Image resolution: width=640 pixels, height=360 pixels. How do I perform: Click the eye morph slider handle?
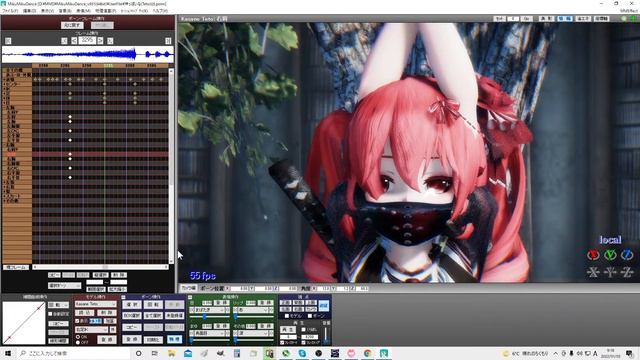(x=204, y=316)
